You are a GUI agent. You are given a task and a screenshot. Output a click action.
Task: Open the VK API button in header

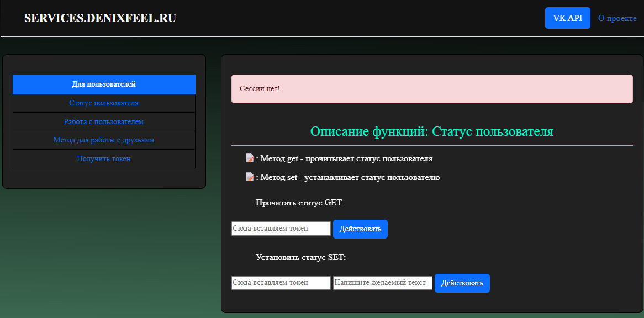click(x=568, y=18)
